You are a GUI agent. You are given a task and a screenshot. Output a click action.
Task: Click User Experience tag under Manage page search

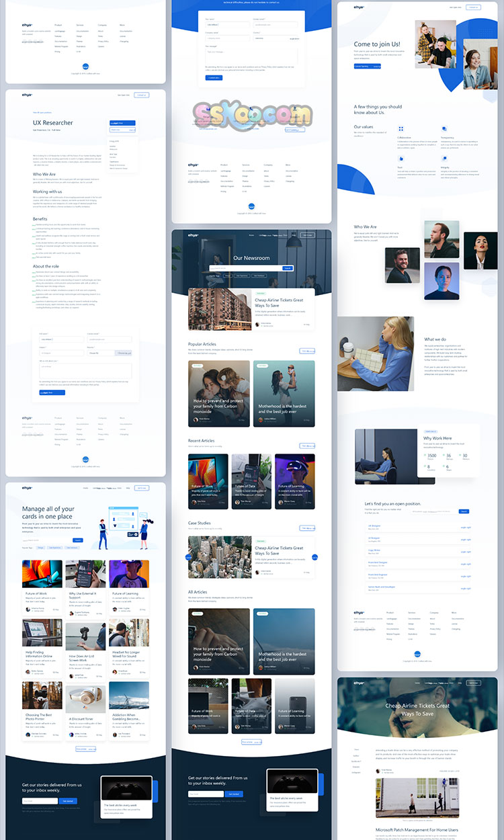click(x=54, y=548)
